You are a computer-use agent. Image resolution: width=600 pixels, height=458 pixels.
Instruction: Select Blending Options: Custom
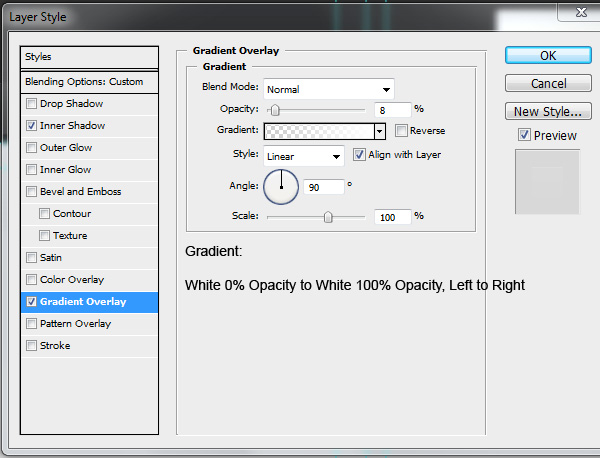click(x=89, y=82)
